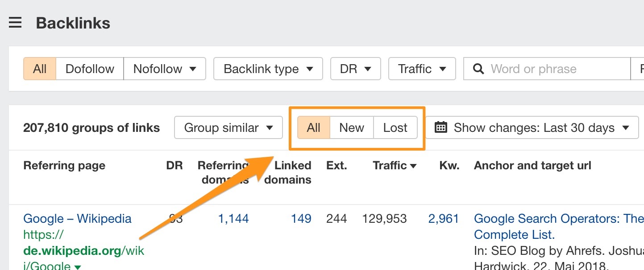The width and height of the screenshot is (644, 270).
Task: Click the 1,144 referring domains link
Action: click(x=233, y=219)
